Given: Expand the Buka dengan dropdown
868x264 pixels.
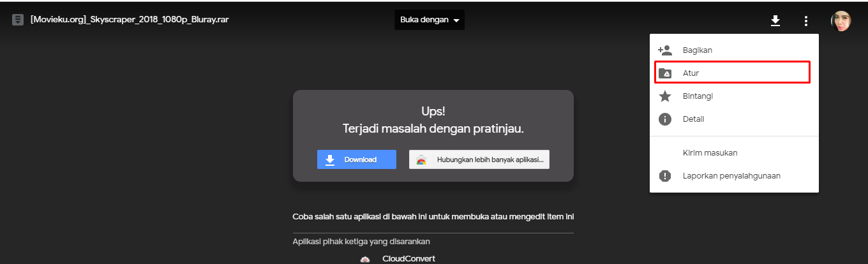Looking at the screenshot, I should pyautogui.click(x=430, y=20).
